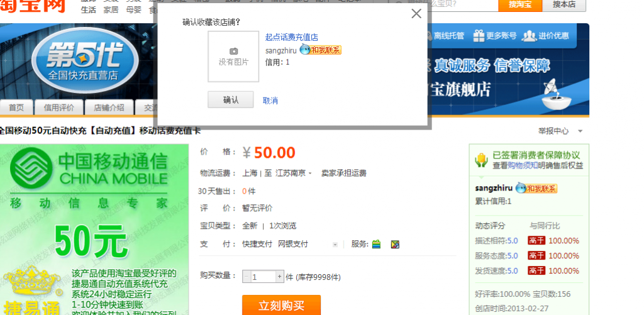Click the green service guarantee icon

click(x=376, y=245)
